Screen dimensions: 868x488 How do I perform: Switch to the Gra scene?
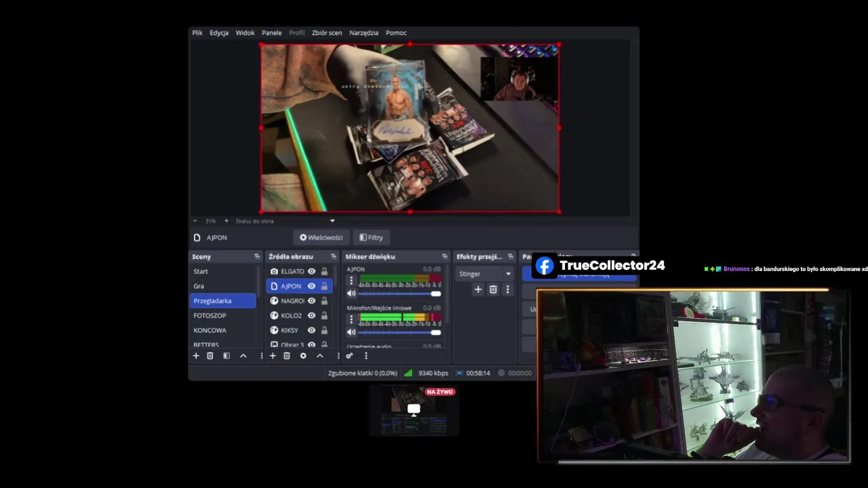(223, 286)
